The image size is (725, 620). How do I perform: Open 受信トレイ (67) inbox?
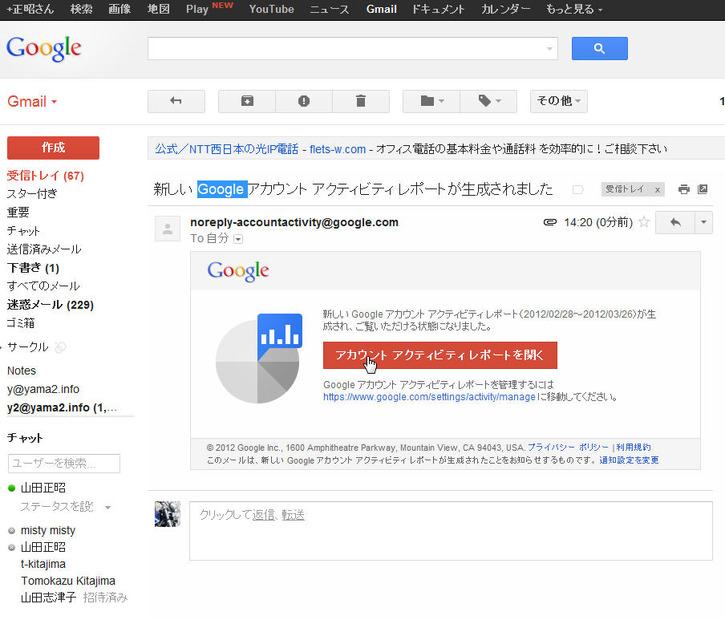click(x=45, y=176)
